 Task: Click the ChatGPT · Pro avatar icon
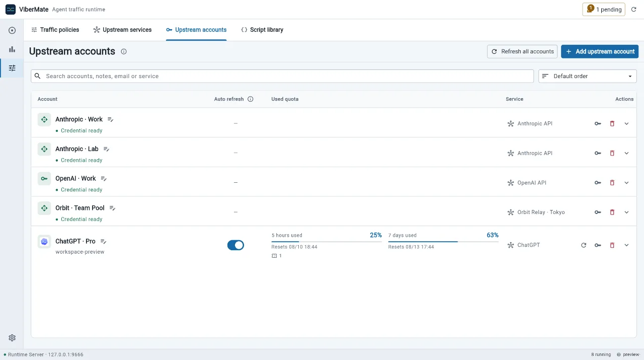pos(44,242)
